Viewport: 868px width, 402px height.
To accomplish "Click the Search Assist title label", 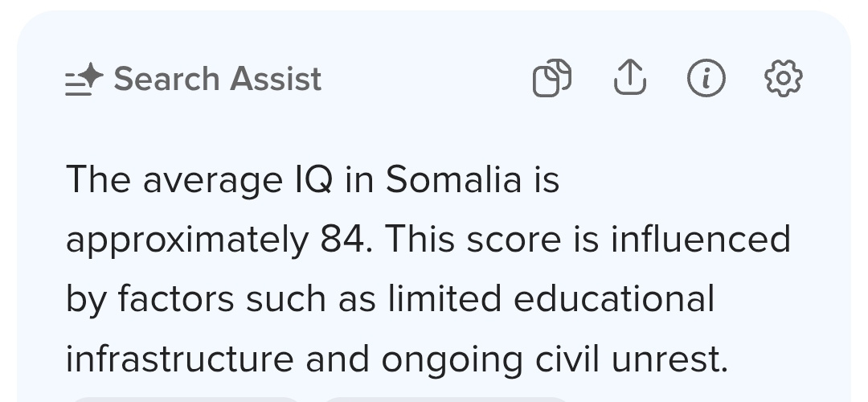I will coord(218,79).
